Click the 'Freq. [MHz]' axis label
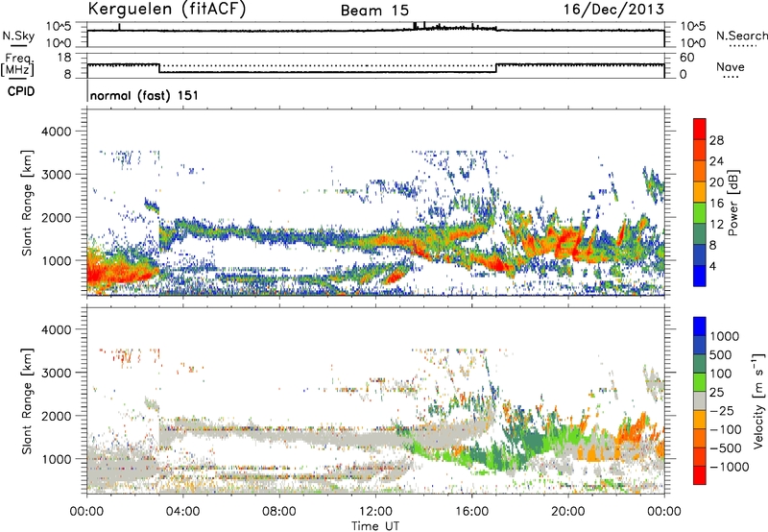This screenshot has width=768, height=532. point(18,65)
